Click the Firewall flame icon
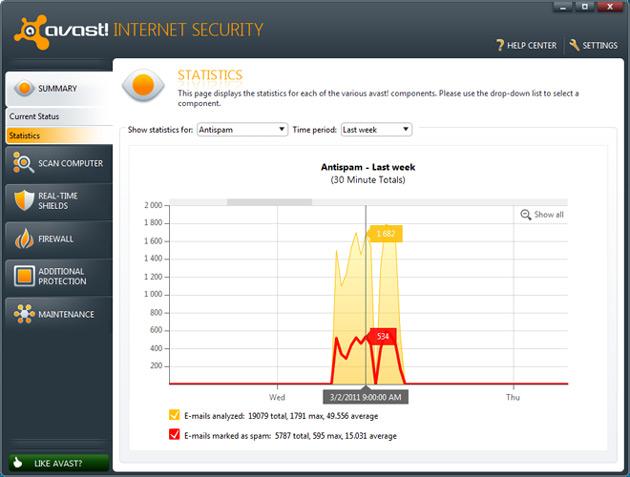The image size is (630, 477). click(x=24, y=239)
